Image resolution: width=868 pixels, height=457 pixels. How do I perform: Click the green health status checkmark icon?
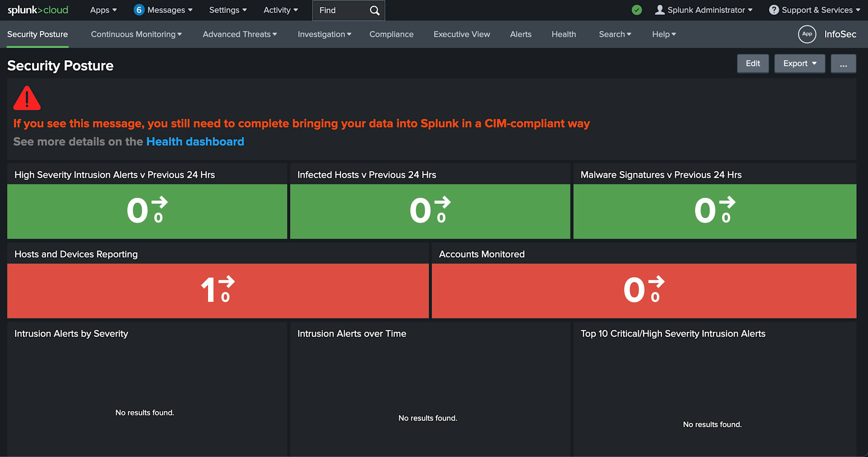(x=637, y=10)
